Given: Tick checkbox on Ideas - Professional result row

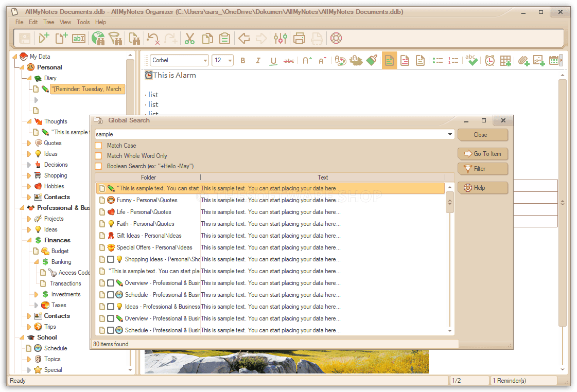Looking at the screenshot, I should point(111,307).
